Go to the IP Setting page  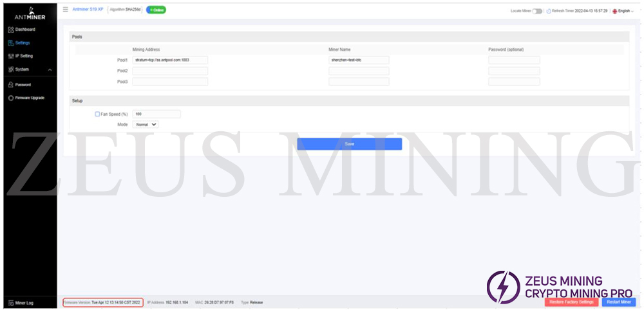[24, 56]
